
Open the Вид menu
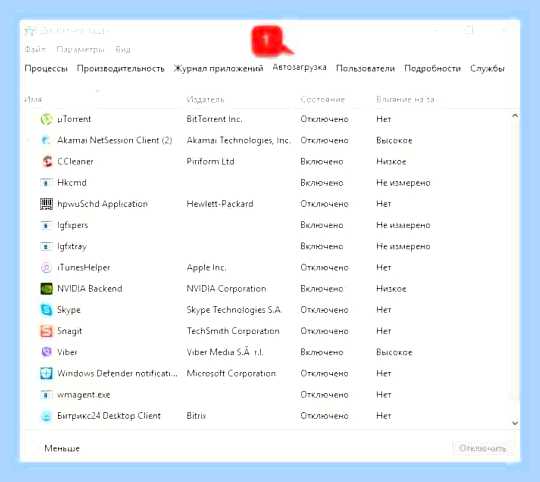pos(123,50)
